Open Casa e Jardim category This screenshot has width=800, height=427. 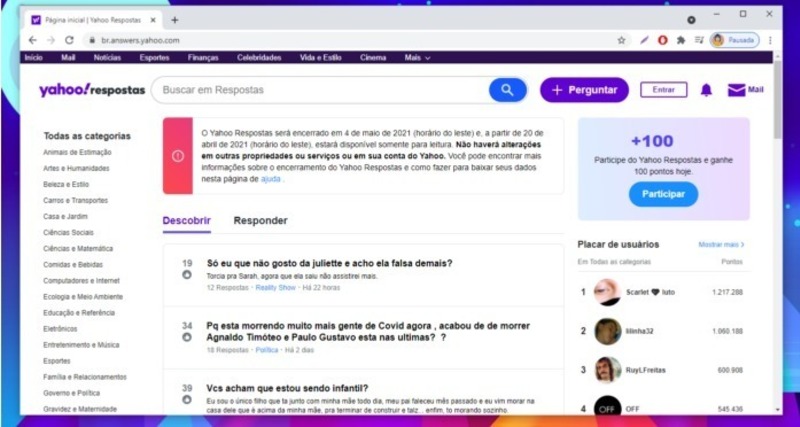(x=65, y=216)
